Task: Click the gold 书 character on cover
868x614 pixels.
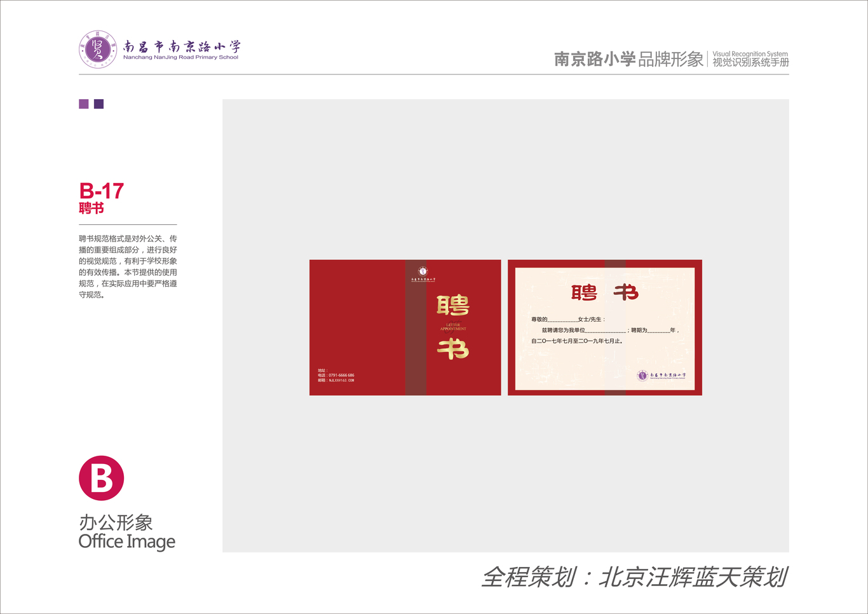Action: (453, 349)
